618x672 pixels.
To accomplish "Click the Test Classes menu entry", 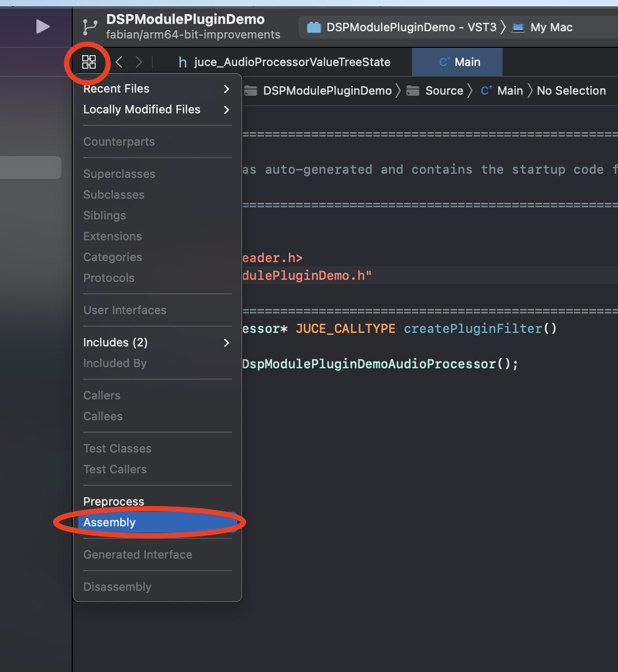I will (x=158, y=449).
